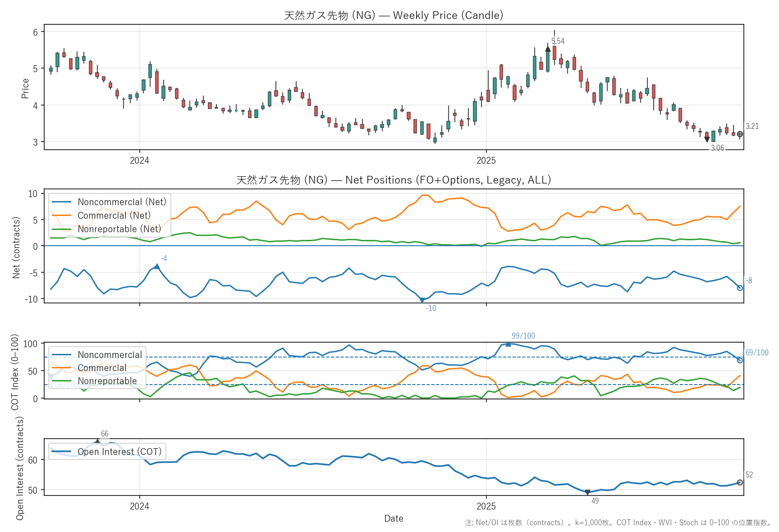Click Nonreportable (Net) legend entry text
The height and width of the screenshot is (532, 779).
[119, 229]
